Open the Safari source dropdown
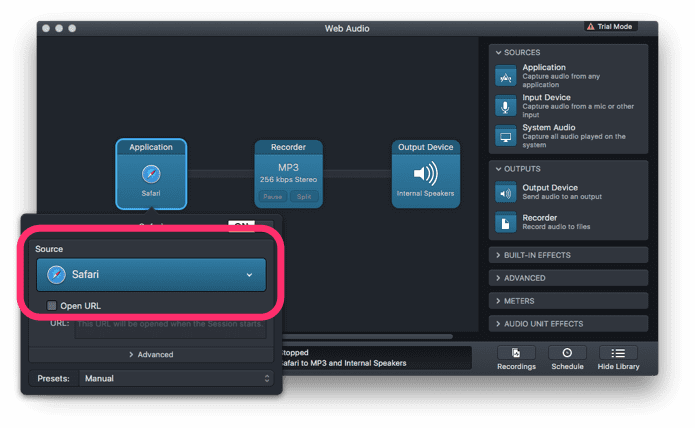Viewport: 695px width, 428px height. pyautogui.click(x=151, y=275)
